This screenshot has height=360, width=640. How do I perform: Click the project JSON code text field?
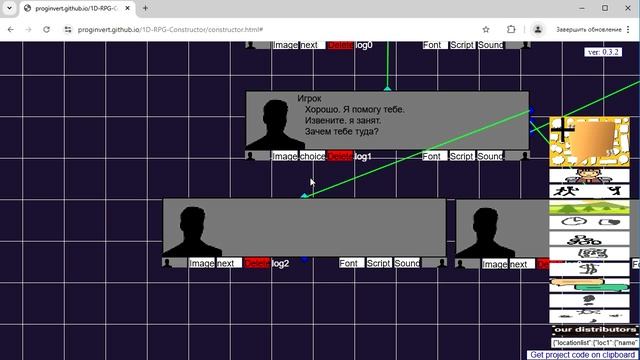(596, 342)
